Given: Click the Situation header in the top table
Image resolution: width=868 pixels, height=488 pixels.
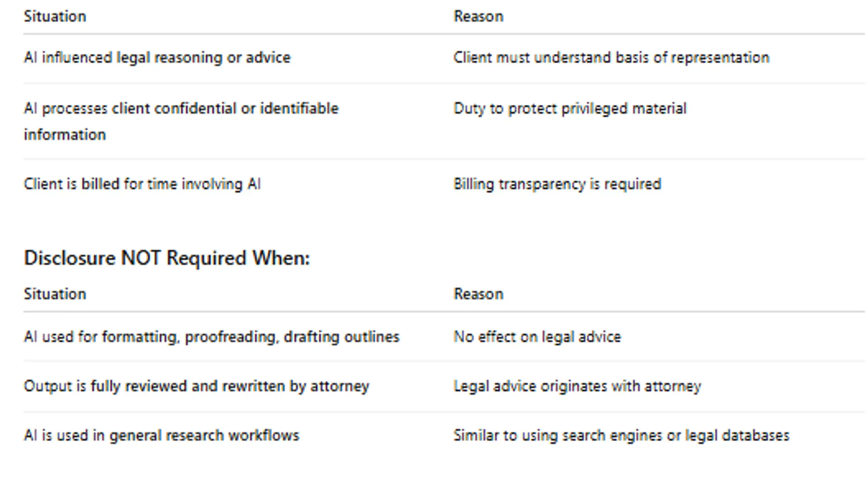Looking at the screenshot, I should [x=55, y=16].
